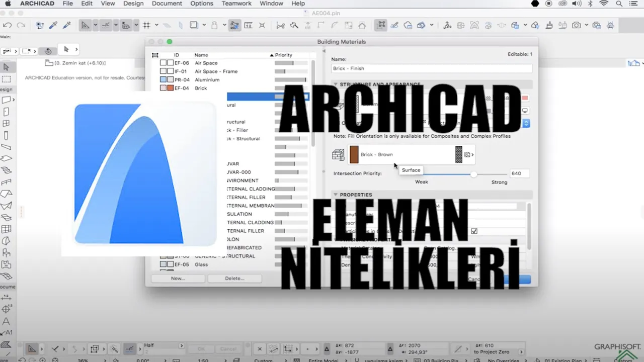The width and height of the screenshot is (644, 362).
Task: Select the Marquee tool in toolbox
Action: pos(6,79)
